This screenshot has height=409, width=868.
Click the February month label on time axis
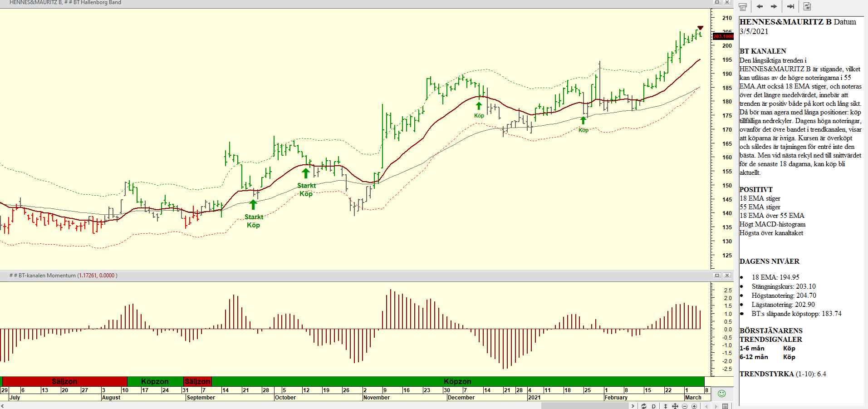click(616, 397)
